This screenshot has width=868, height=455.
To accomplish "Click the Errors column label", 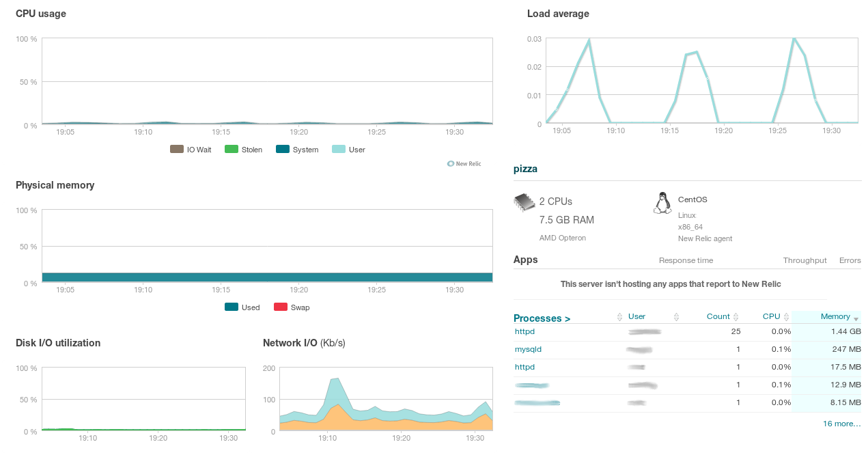I will [850, 260].
